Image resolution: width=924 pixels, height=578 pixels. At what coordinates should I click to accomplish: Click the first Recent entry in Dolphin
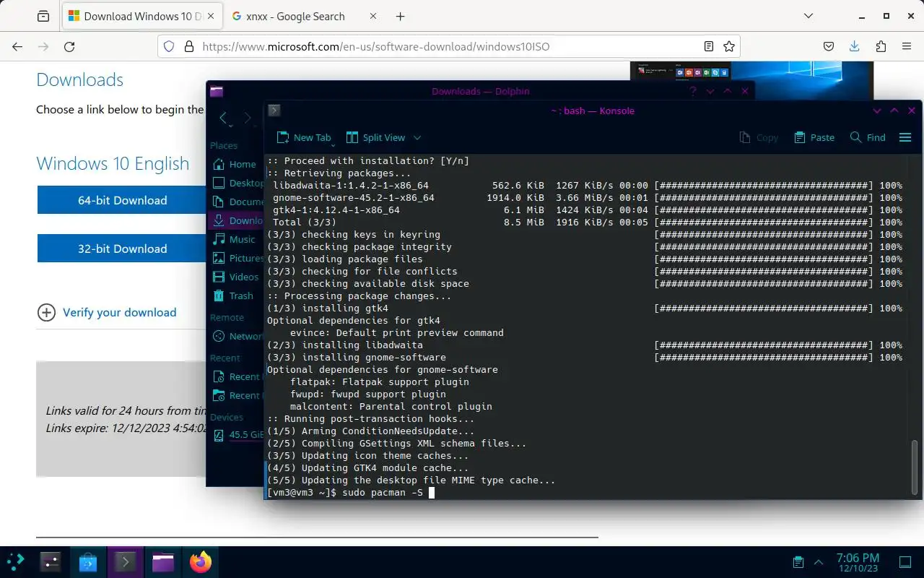pyautogui.click(x=237, y=376)
